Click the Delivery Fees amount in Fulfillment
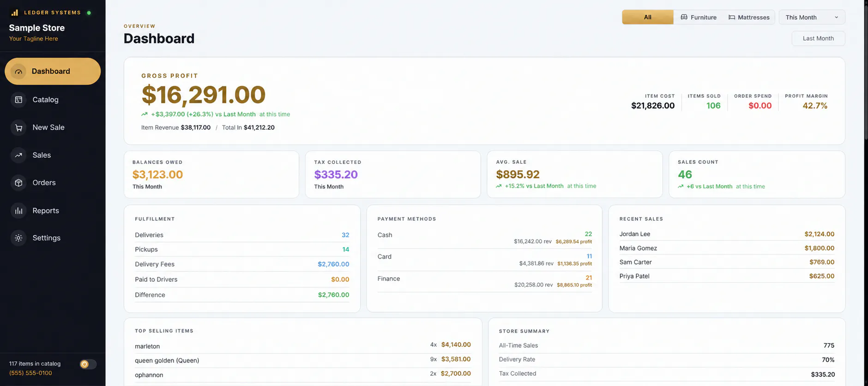 point(333,264)
